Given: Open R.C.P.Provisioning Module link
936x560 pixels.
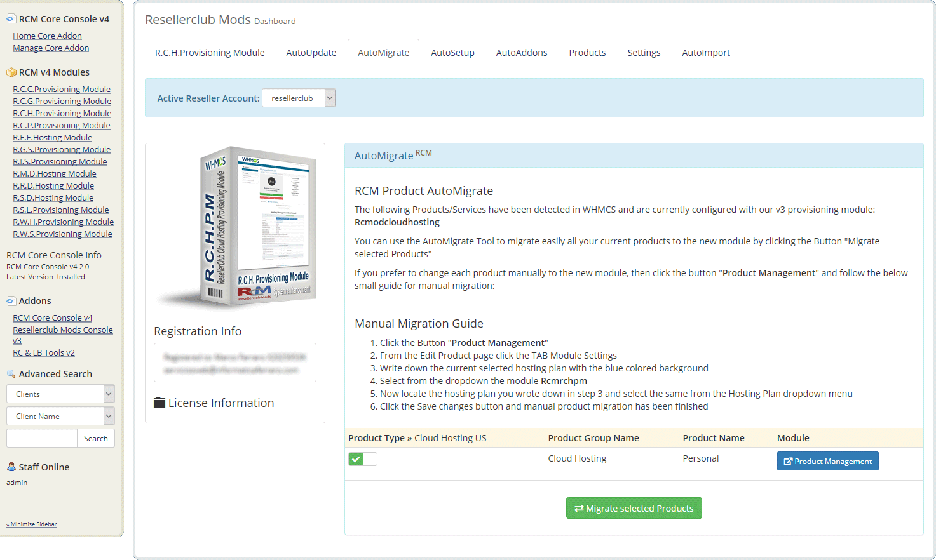Looking at the screenshot, I should (62, 125).
